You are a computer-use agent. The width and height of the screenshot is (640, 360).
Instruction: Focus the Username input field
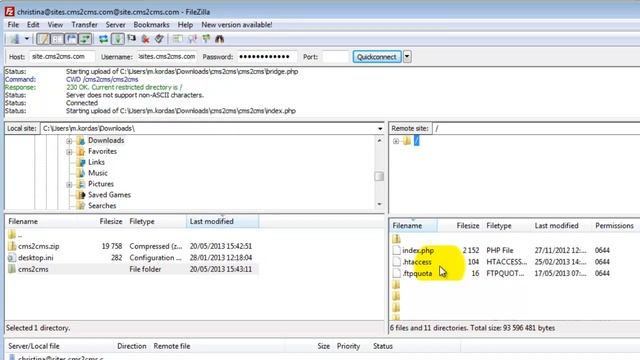(x=167, y=57)
